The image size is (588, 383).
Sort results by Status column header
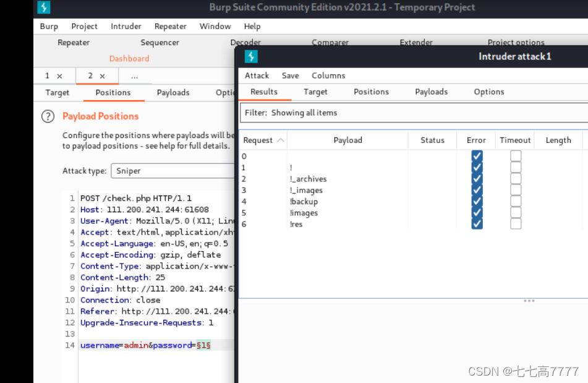(x=432, y=140)
